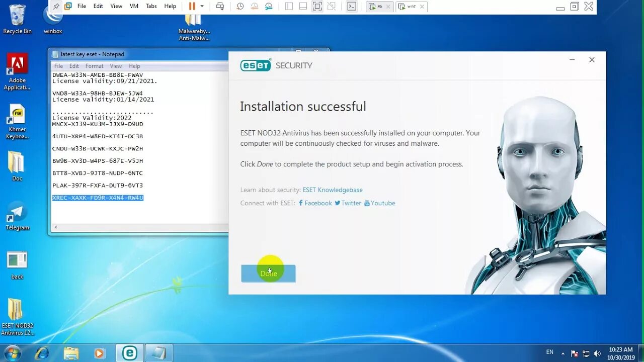
Task: Click the VMware pause (suspend) icon
Action: coord(192,6)
